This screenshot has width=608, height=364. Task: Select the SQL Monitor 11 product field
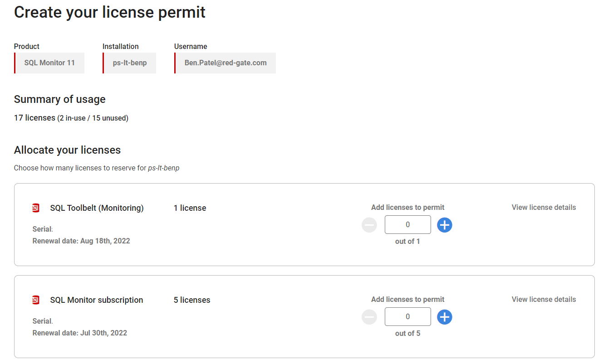[49, 63]
